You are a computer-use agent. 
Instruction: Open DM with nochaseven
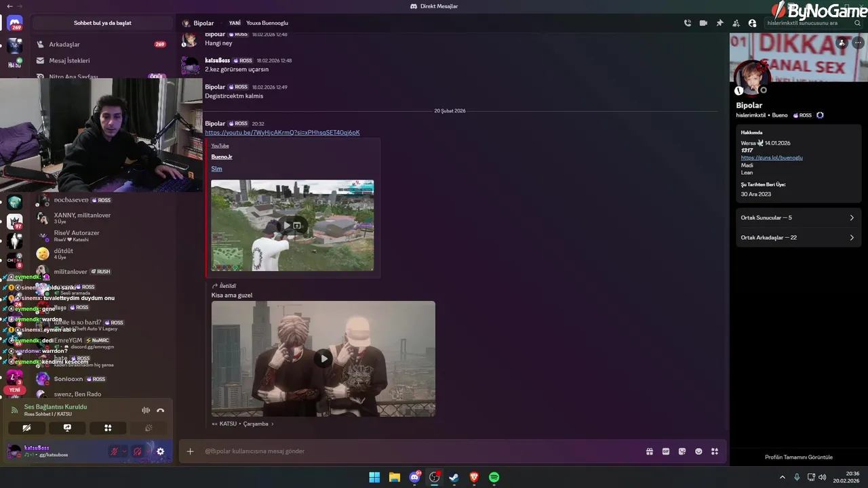point(102,201)
